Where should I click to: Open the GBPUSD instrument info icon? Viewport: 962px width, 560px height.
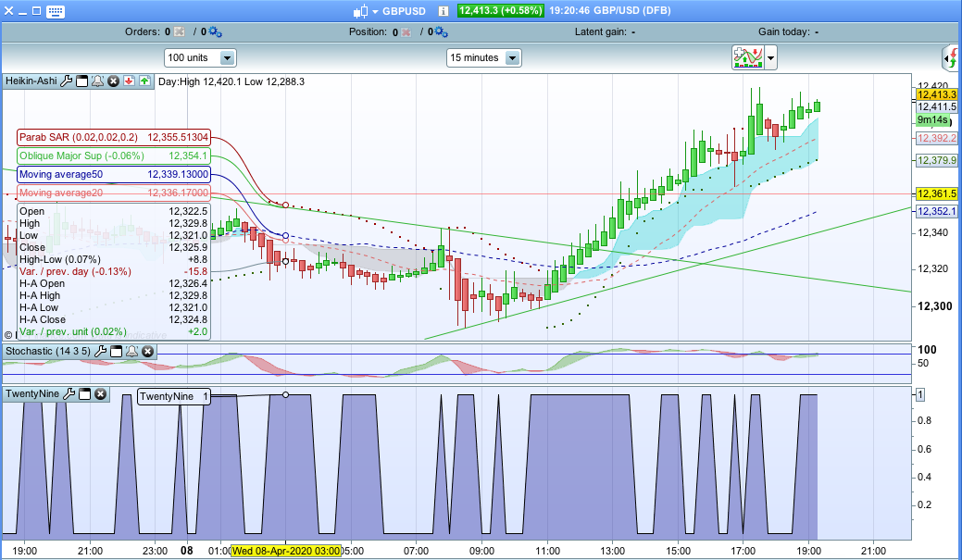pyautogui.click(x=444, y=11)
